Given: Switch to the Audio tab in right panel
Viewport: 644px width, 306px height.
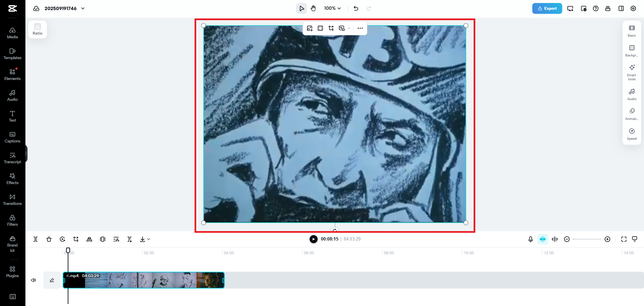Looking at the screenshot, I should (x=632, y=94).
